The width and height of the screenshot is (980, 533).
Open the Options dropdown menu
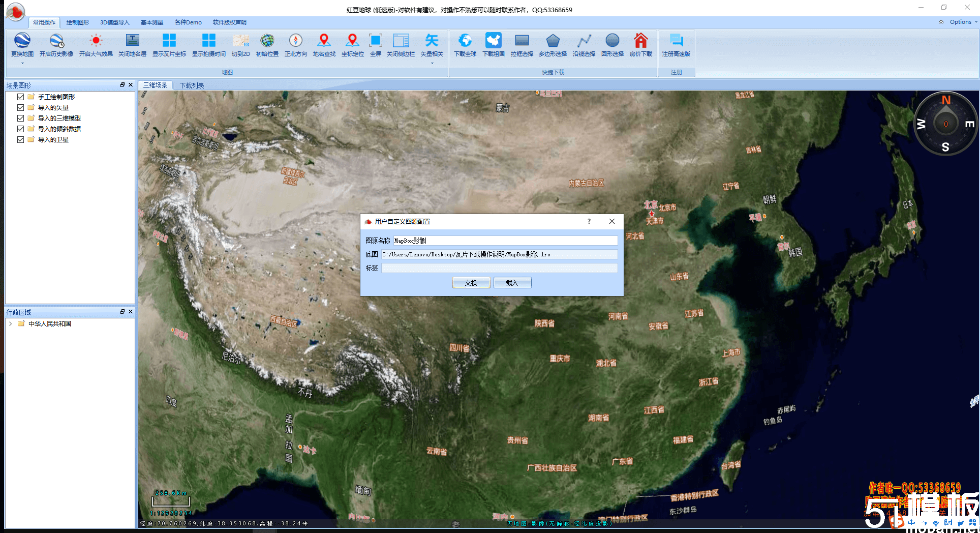click(x=963, y=22)
